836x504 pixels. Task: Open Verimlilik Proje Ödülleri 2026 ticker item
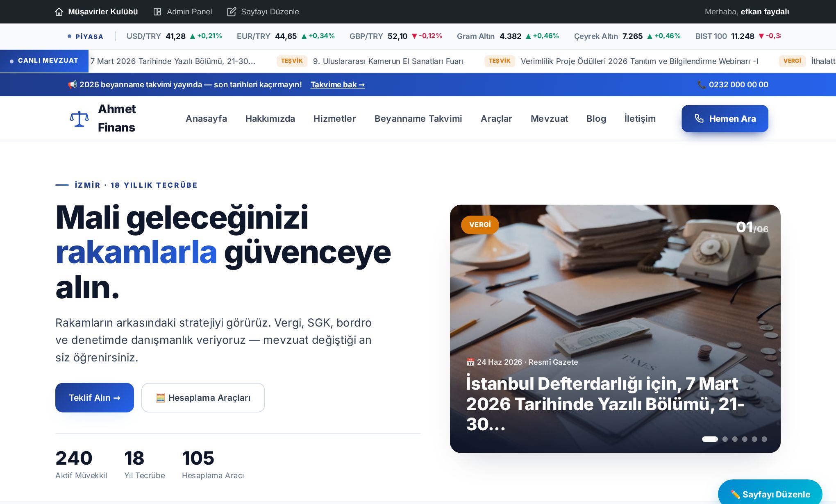click(639, 61)
